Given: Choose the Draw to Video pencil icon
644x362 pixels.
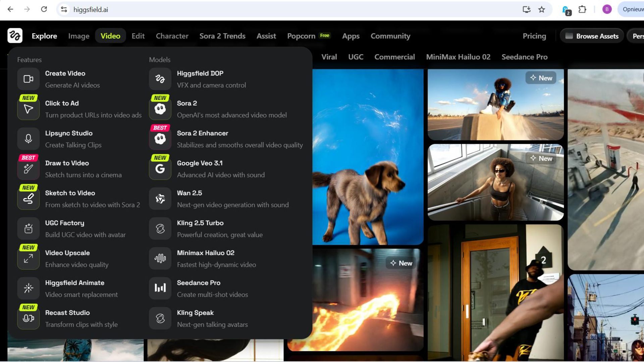Looking at the screenshot, I should [29, 169].
